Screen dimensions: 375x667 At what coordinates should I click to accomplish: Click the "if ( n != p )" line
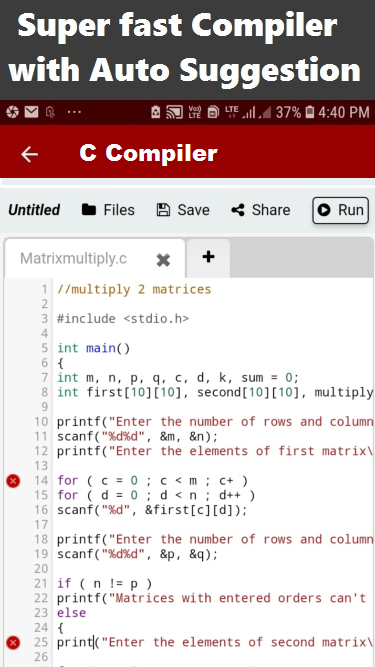[105, 584]
